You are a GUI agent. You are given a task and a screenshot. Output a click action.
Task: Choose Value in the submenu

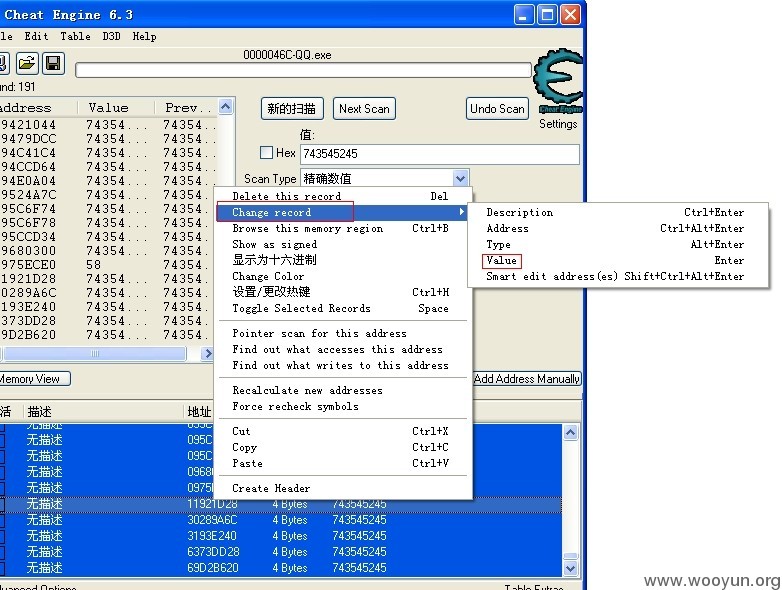(x=502, y=260)
